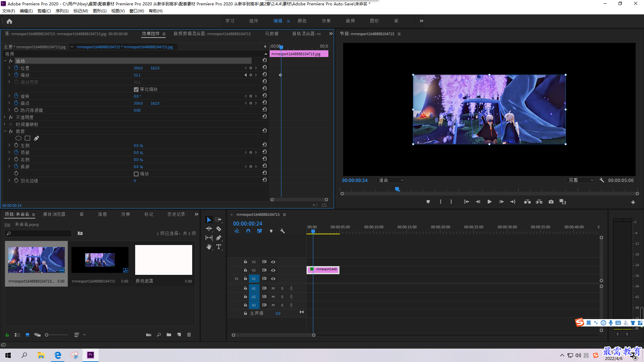Open the Sequence menu
This screenshot has width=644, height=362.
62,11
